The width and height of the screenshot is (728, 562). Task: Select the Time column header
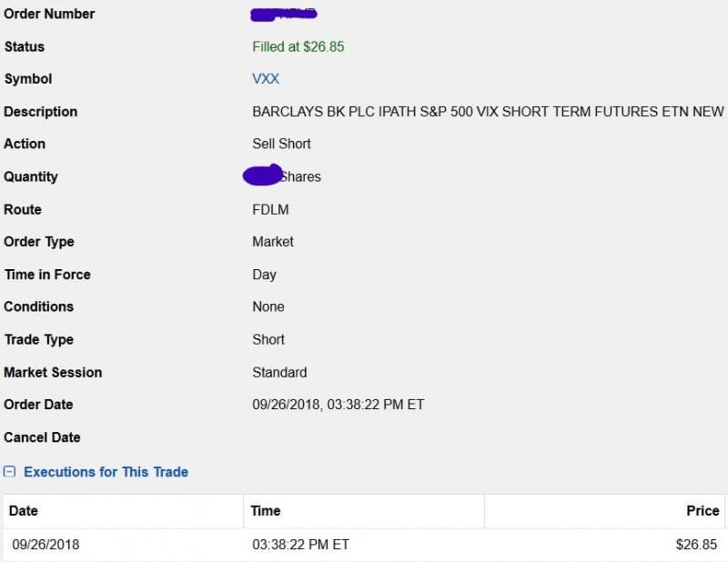tap(266, 511)
